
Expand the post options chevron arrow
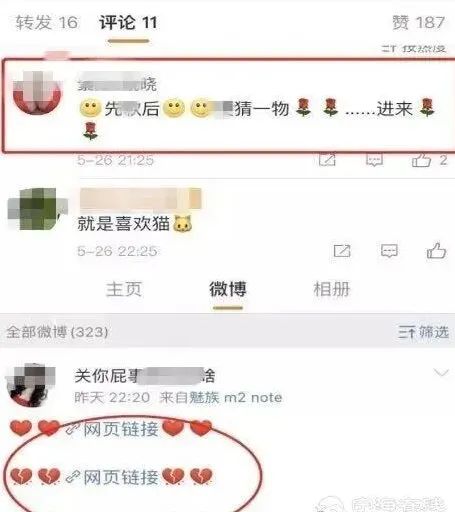(441, 372)
